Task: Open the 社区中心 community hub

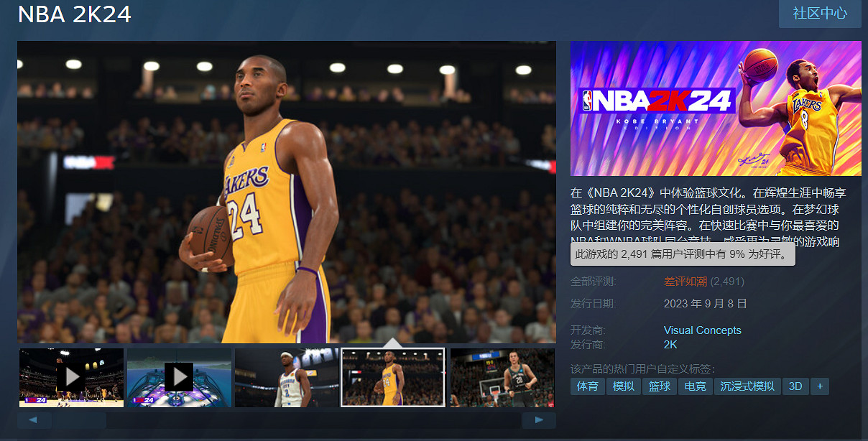Action: pyautogui.click(x=819, y=14)
